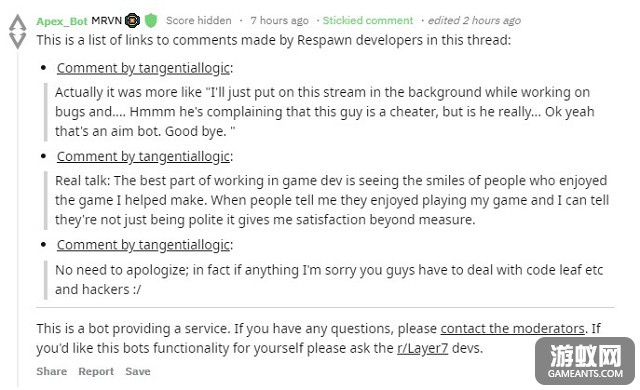Visit the r/Layer7 subreddit link
This screenshot has height=390, width=640.
tap(422, 348)
